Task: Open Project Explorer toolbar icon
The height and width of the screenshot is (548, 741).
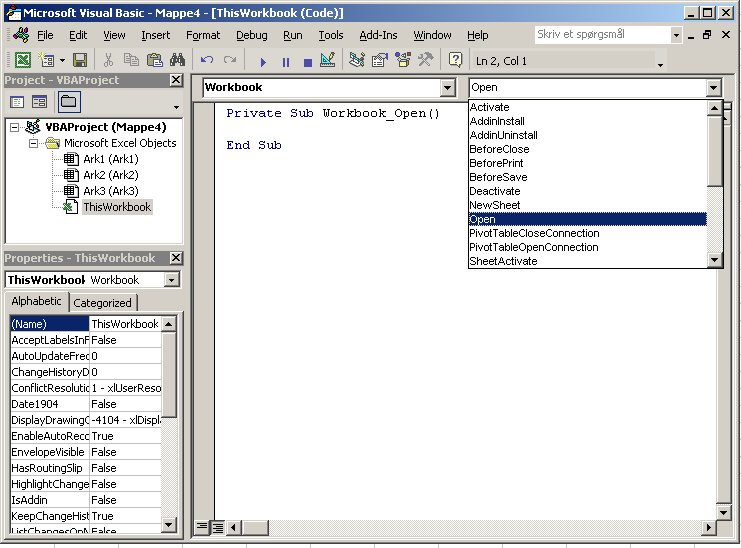Action: 357,60
